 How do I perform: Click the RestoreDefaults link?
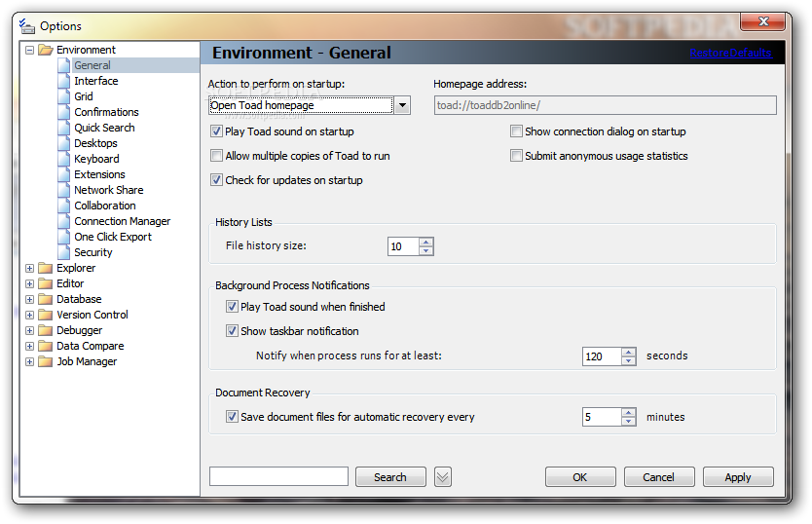pyautogui.click(x=730, y=53)
